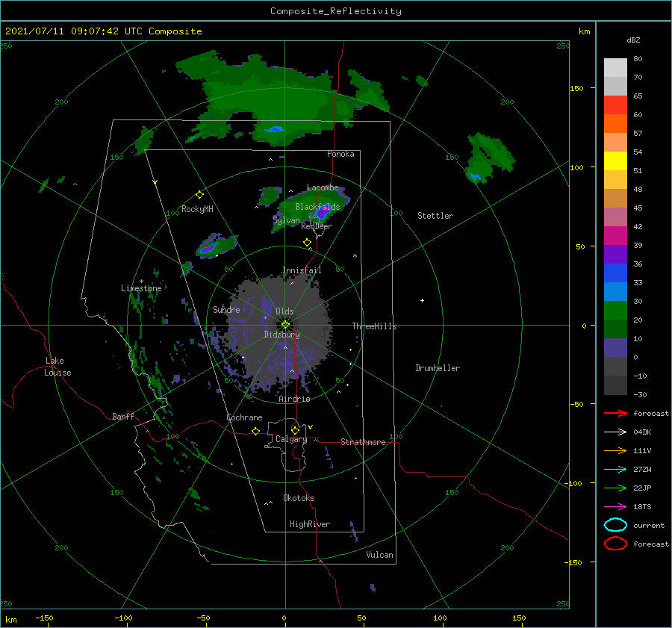Click the Drumheller label

(438, 368)
